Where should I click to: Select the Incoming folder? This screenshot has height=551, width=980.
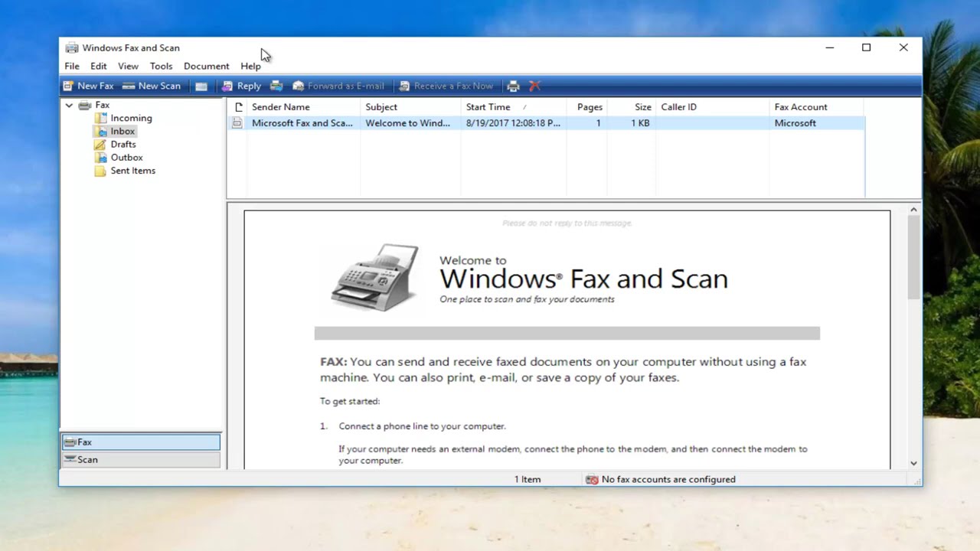click(x=131, y=118)
